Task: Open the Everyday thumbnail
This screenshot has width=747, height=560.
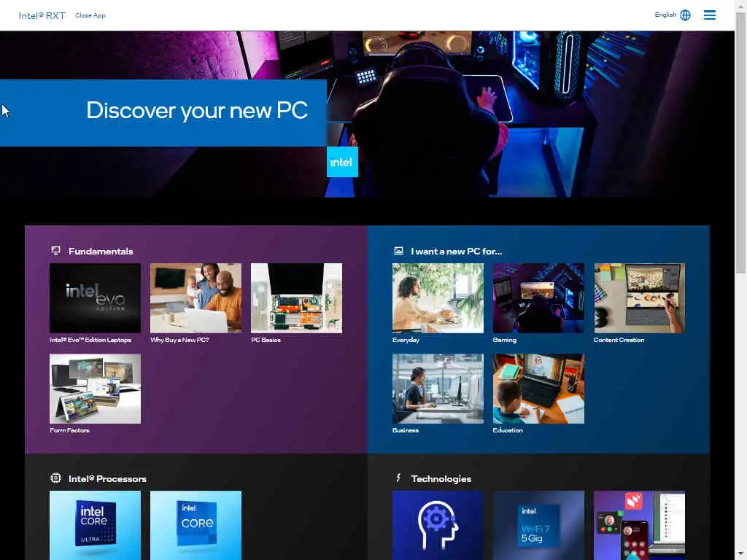Action: (438, 298)
